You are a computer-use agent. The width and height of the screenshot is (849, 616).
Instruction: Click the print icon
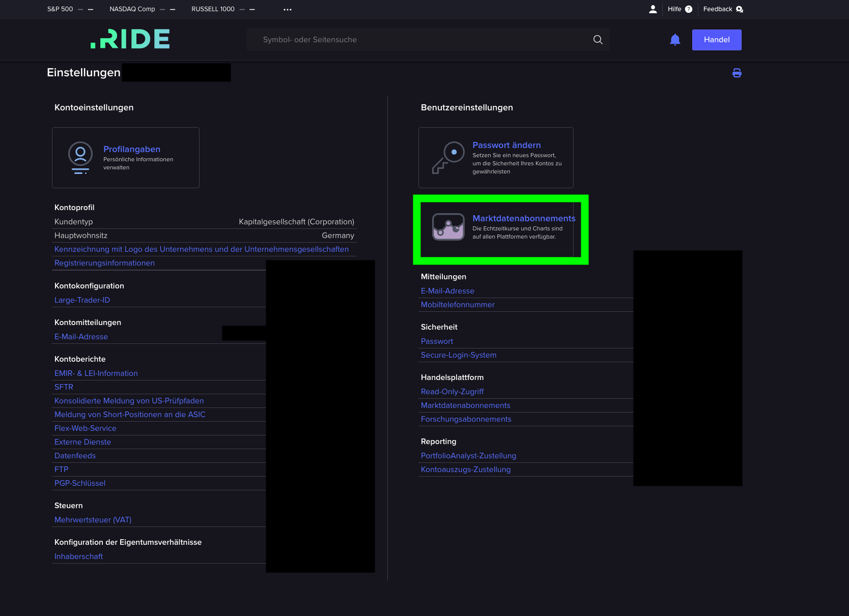click(x=737, y=73)
